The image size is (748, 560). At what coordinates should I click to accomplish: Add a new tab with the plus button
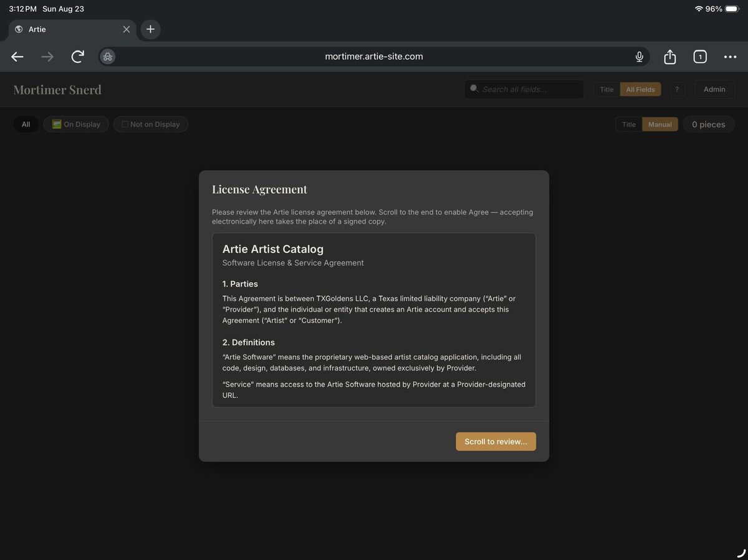[x=150, y=29]
